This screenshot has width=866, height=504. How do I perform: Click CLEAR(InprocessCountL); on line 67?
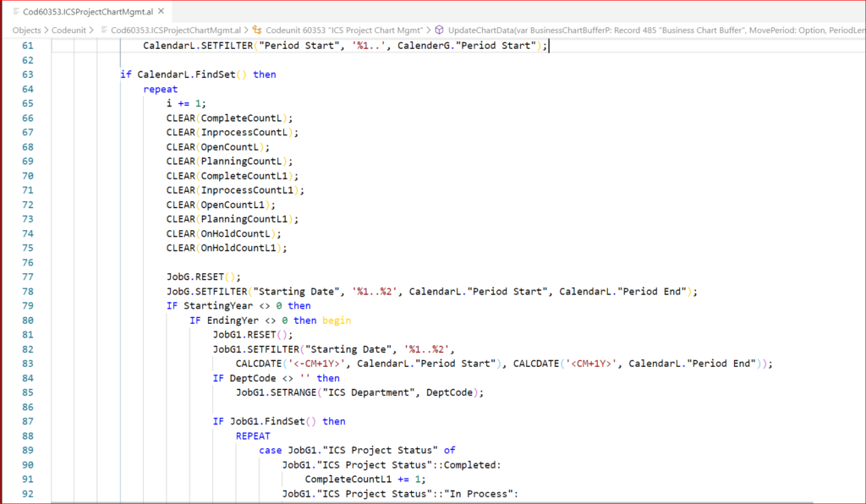(233, 133)
